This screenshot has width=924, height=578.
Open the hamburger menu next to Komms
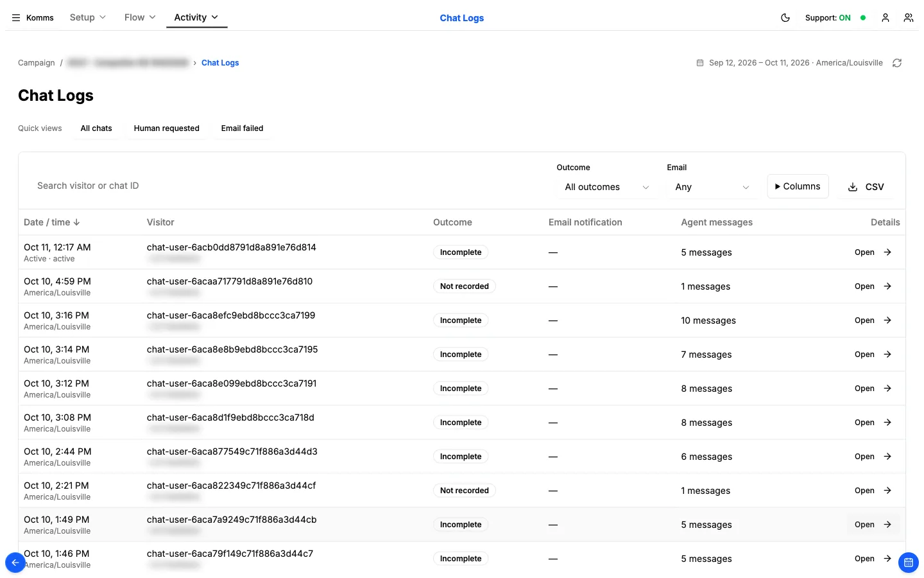pos(16,18)
